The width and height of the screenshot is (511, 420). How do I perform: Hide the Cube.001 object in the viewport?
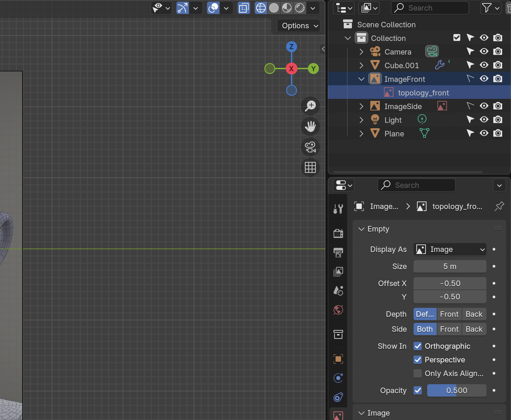(484, 65)
